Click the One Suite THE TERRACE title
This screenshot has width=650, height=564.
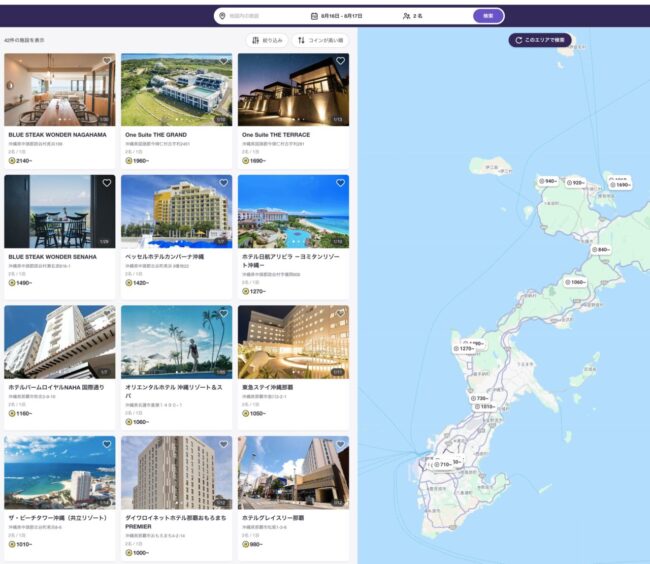tap(276, 135)
